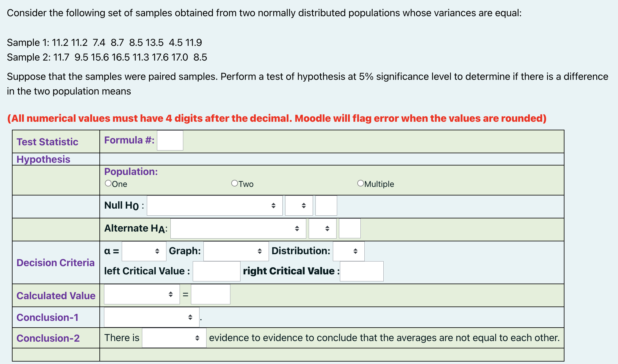Click the Hypothesis row heading
This screenshot has width=618, height=364.
pyautogui.click(x=43, y=159)
